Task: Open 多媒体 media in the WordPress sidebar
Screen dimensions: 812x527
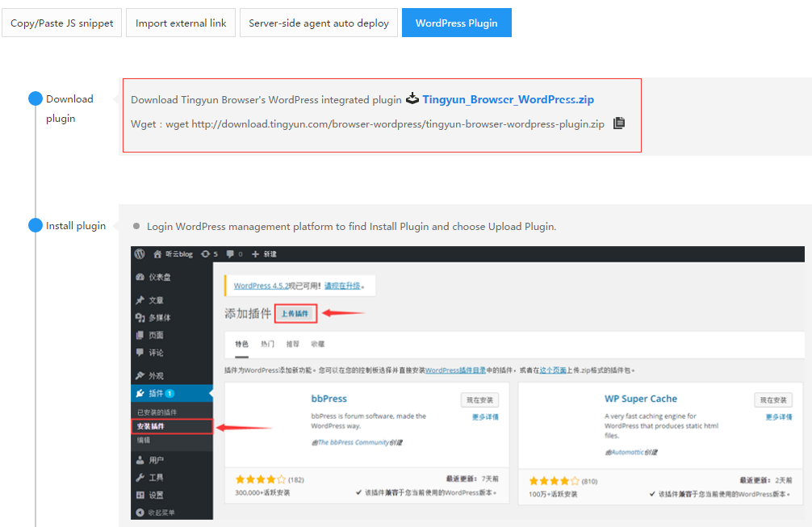Action: tap(159, 317)
